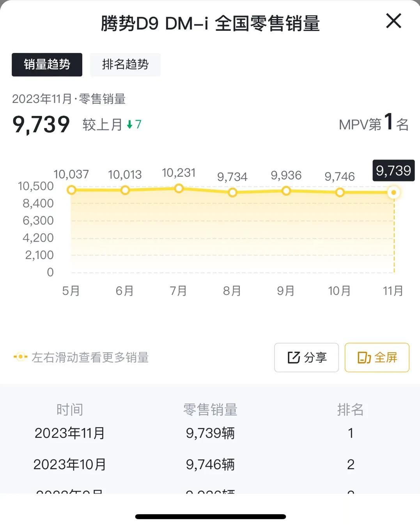Click the 8月 axis label

coord(232,291)
